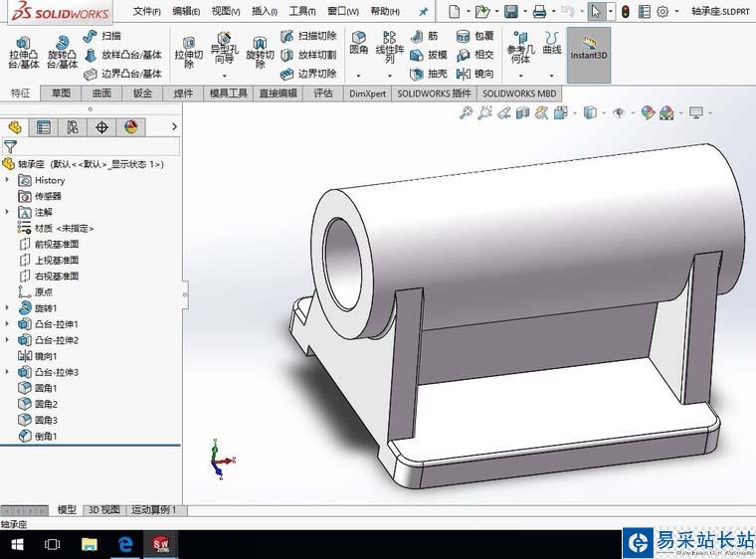Open the 插入 (Insert) menu
This screenshot has height=559, width=756.
[266, 11]
